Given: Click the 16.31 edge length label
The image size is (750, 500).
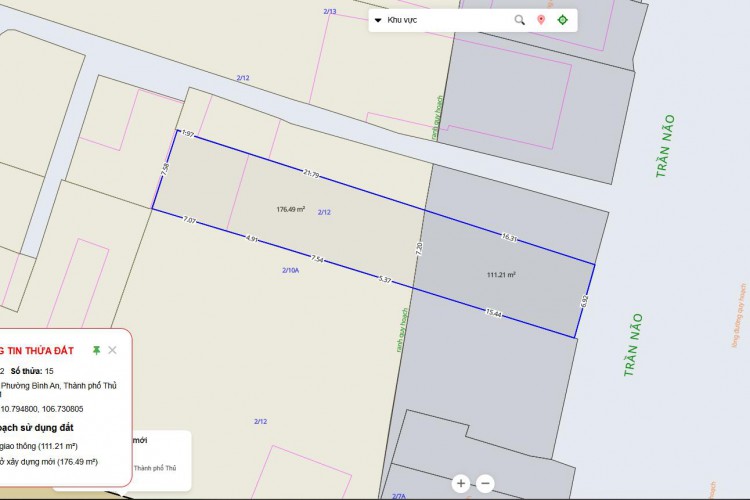Looking at the screenshot, I should click(x=509, y=238).
